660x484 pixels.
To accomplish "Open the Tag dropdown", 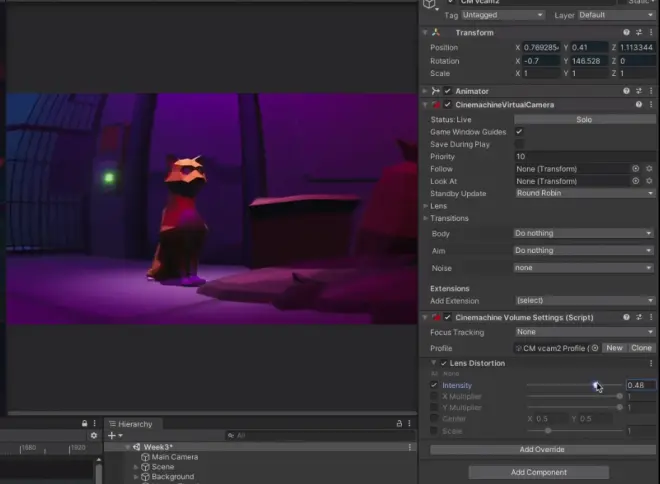I will [x=503, y=15].
